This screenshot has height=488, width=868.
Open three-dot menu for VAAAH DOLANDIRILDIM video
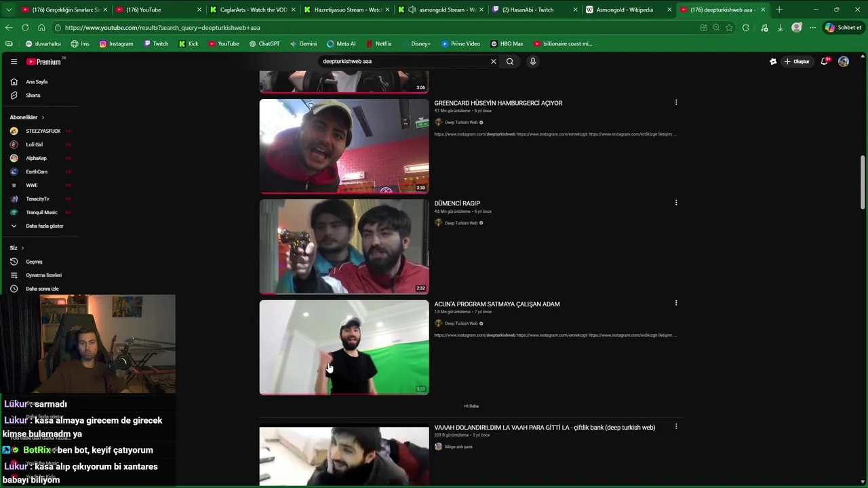[x=676, y=426]
